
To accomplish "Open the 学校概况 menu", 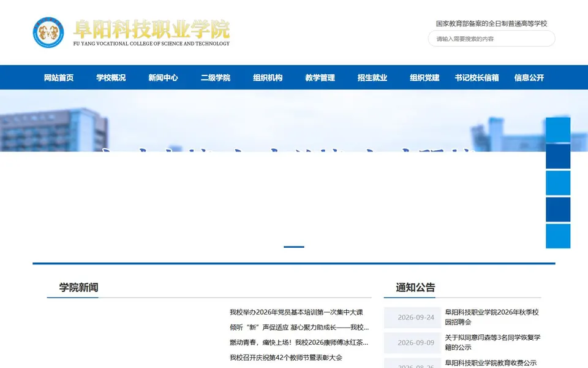I will click(x=111, y=77).
